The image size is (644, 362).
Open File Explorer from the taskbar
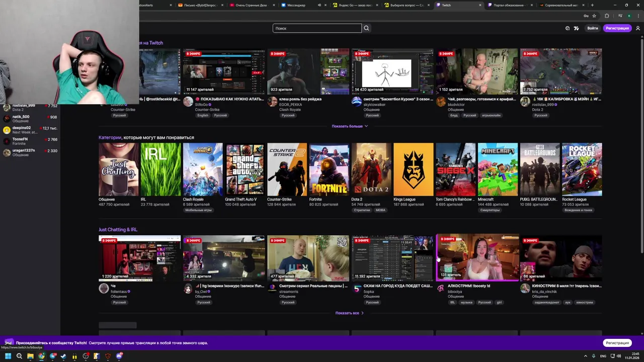(30, 356)
